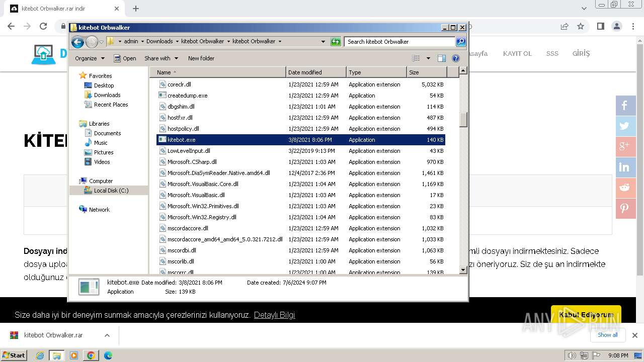Click Show all downloads button in Chrome

607,335
